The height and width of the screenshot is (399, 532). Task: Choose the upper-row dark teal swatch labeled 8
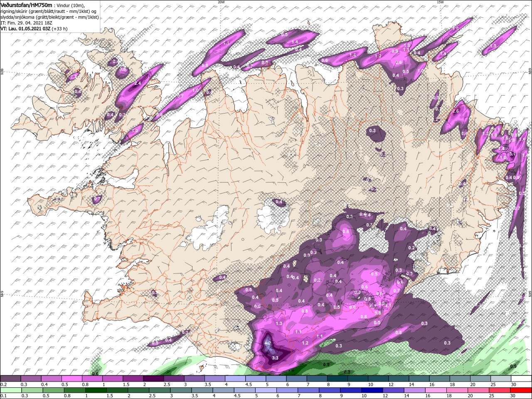(337, 379)
